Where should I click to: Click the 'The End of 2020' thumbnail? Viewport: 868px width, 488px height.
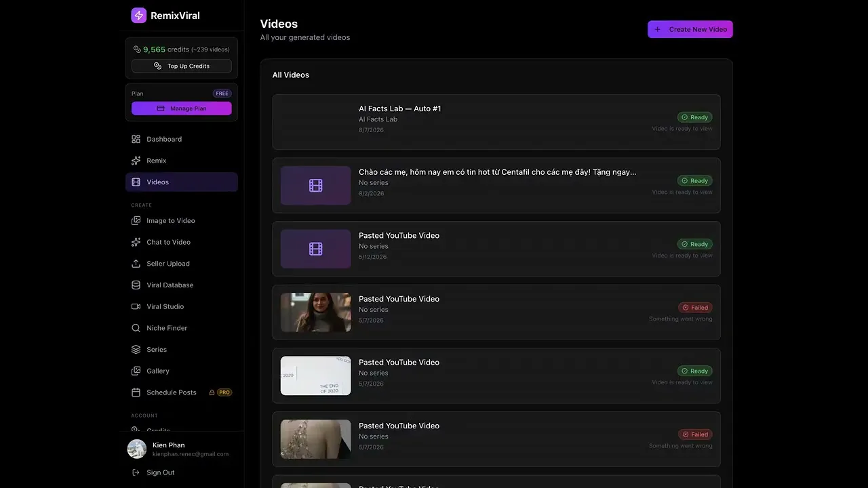coord(316,375)
